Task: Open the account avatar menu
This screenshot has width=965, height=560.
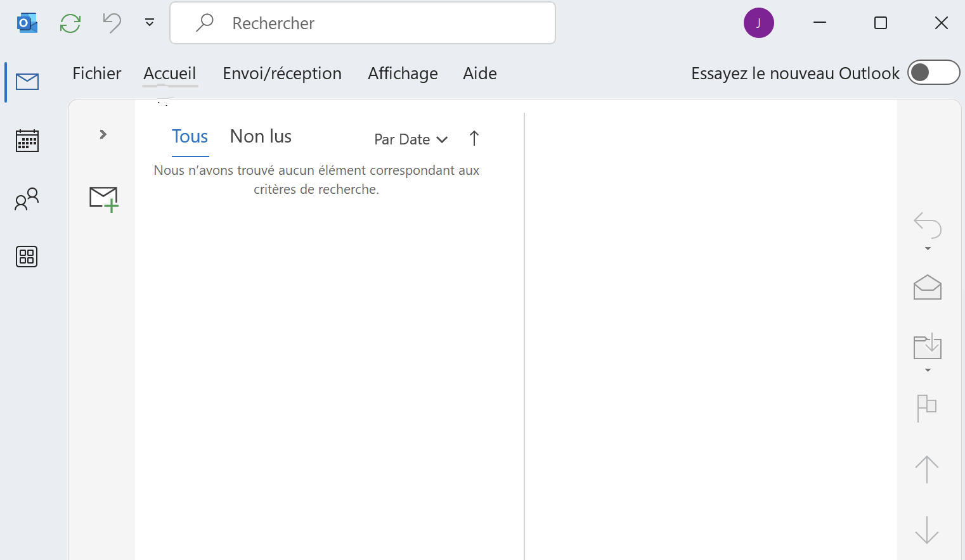Action: pyautogui.click(x=758, y=23)
